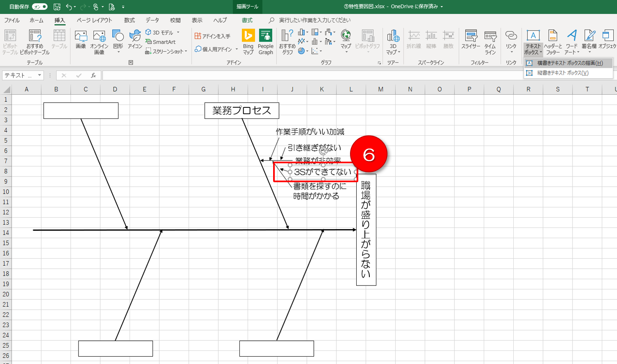Image resolution: width=617 pixels, height=364 pixels.
Task: Switch to the 書式 drawing tools tab
Action: tap(247, 20)
